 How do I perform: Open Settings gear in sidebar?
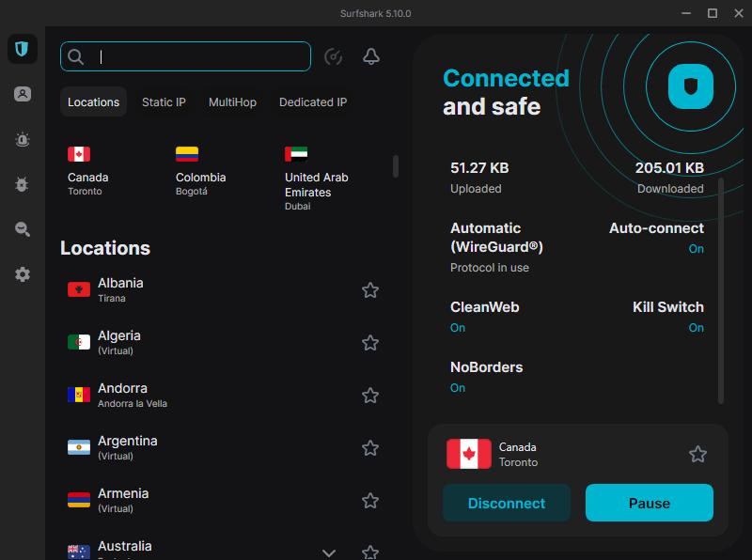coord(22,274)
